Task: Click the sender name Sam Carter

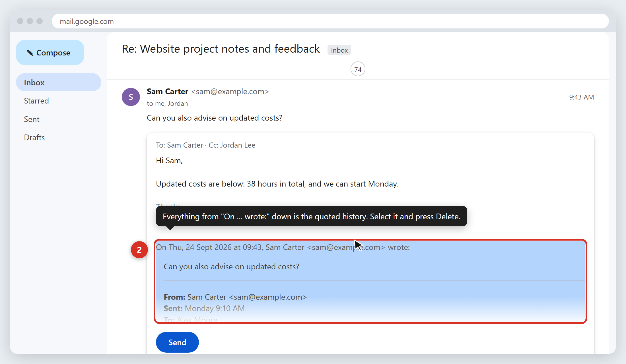Action: pos(168,92)
